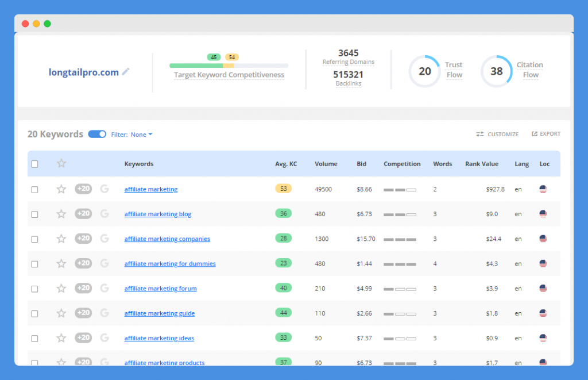Viewport: 588px width, 380px height.
Task: Open the affiliate marketing for dummies link
Action: [x=170, y=264]
